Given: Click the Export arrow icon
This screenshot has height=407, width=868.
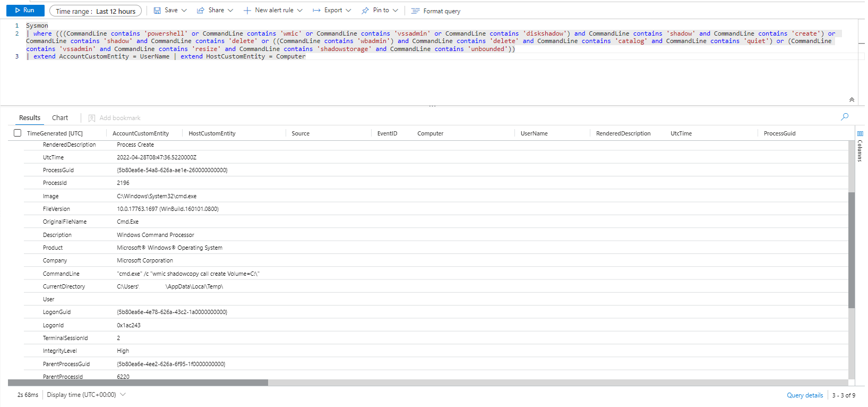Looking at the screenshot, I should tap(316, 11).
